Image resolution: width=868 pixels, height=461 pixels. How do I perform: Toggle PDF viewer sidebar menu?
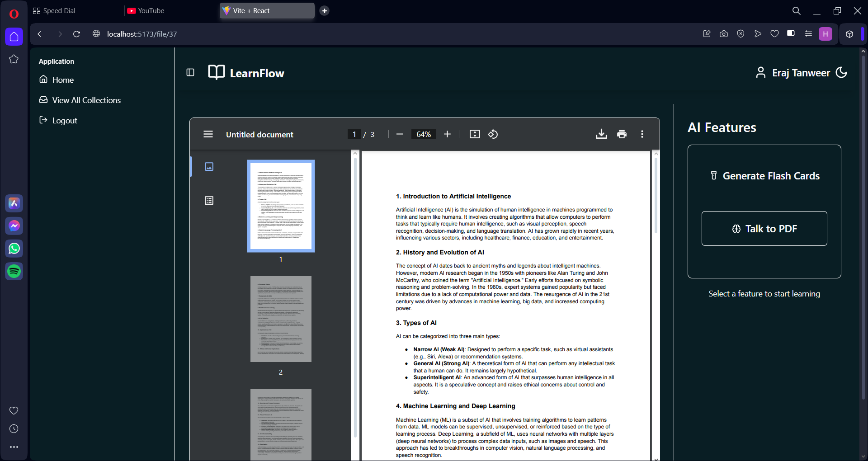pyautogui.click(x=208, y=134)
